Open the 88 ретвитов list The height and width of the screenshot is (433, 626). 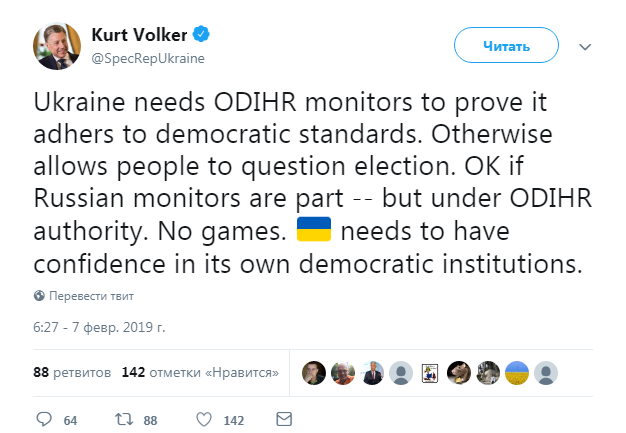(72, 372)
